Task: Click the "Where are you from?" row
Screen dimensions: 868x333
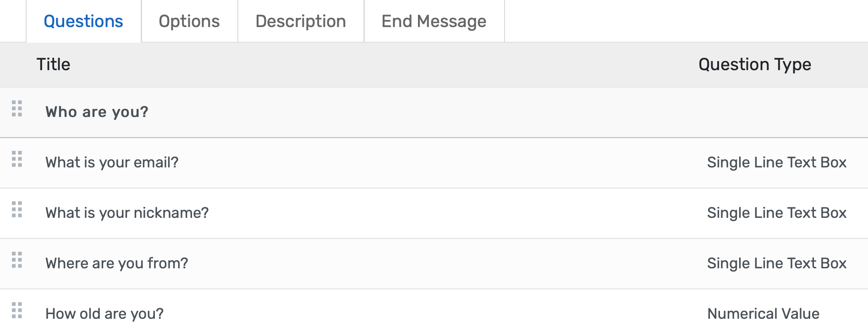Action: (116, 263)
